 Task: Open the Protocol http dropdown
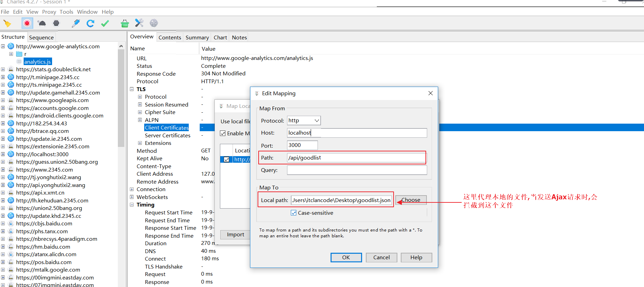click(304, 121)
